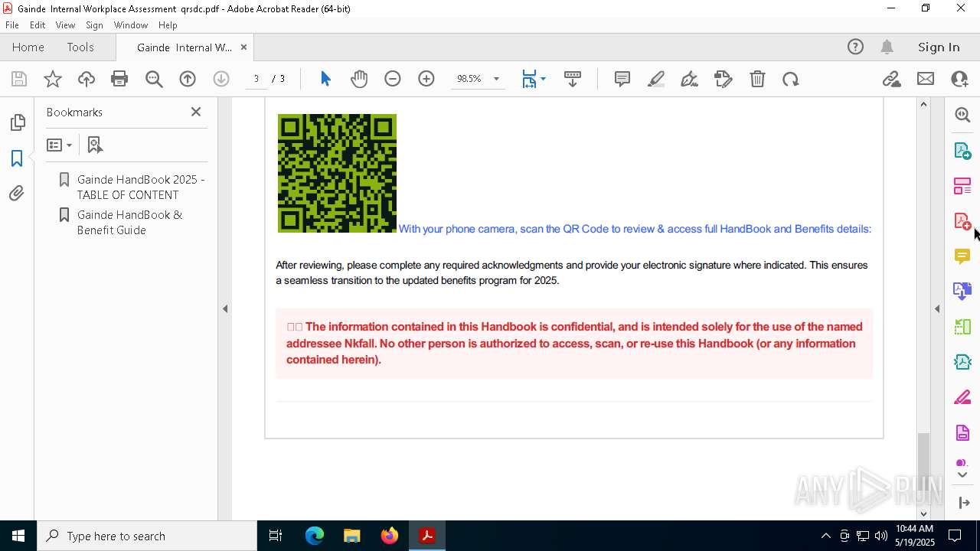Viewport: 980px width, 551px height.
Task: Add a new bookmark icon
Action: 95,145
